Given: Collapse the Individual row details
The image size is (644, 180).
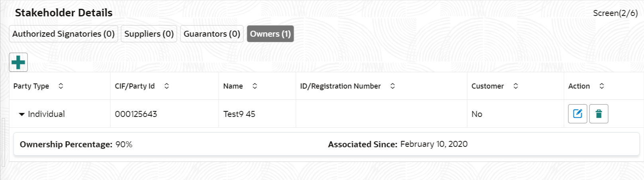Looking at the screenshot, I should pyautogui.click(x=22, y=114).
